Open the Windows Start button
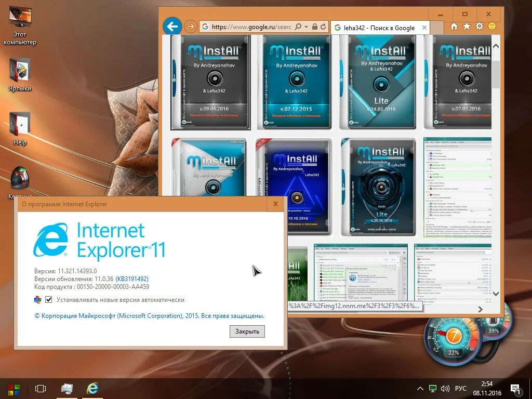The height and width of the screenshot is (399, 532). 14,389
